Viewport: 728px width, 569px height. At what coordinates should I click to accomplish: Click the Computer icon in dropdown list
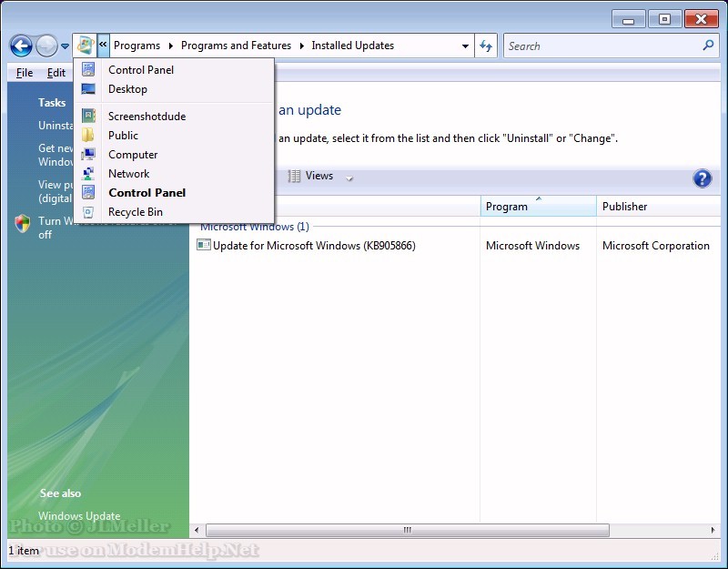coord(88,155)
